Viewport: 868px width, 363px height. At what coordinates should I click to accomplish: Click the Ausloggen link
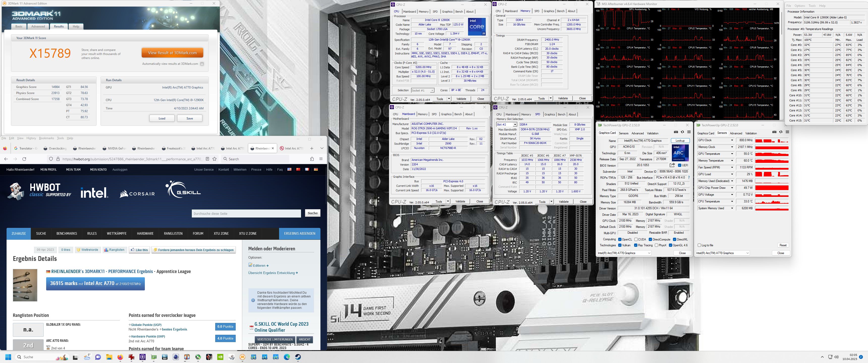pyautogui.click(x=120, y=169)
